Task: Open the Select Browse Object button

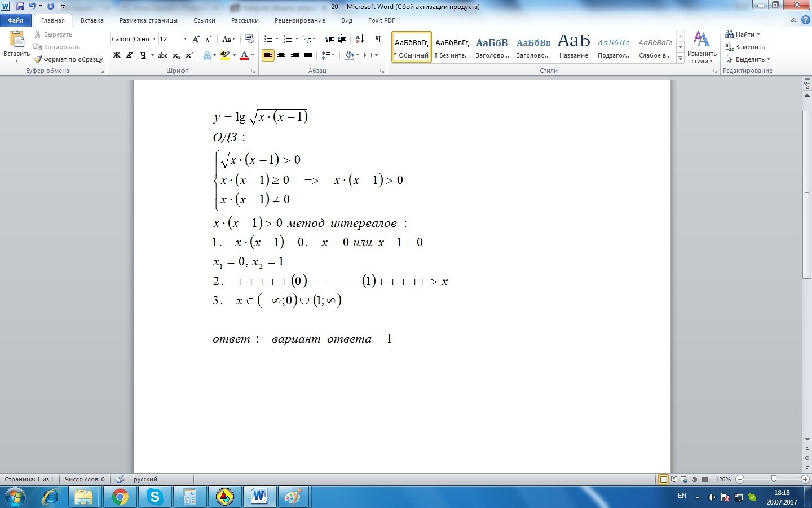Action: click(x=807, y=458)
